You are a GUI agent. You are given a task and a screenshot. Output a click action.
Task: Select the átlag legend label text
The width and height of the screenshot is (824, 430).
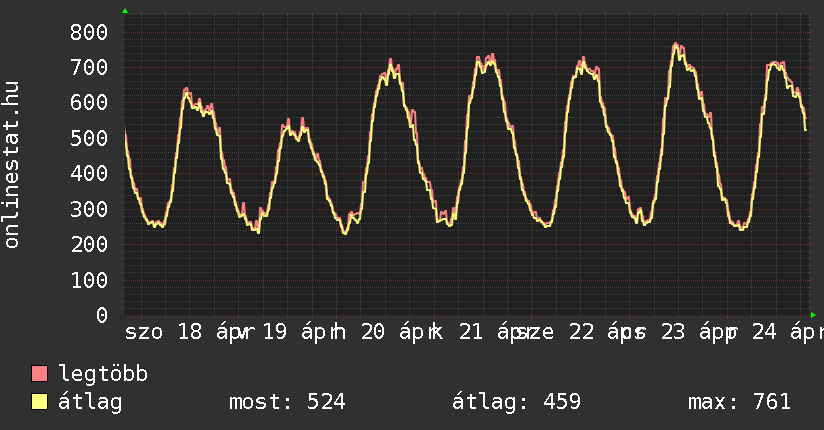[90, 402]
